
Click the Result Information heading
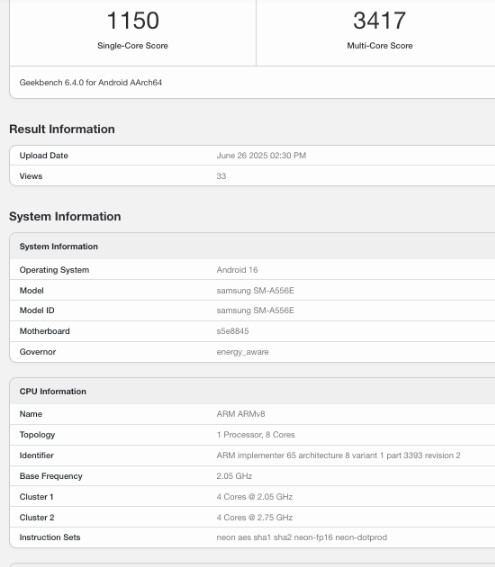(62, 129)
